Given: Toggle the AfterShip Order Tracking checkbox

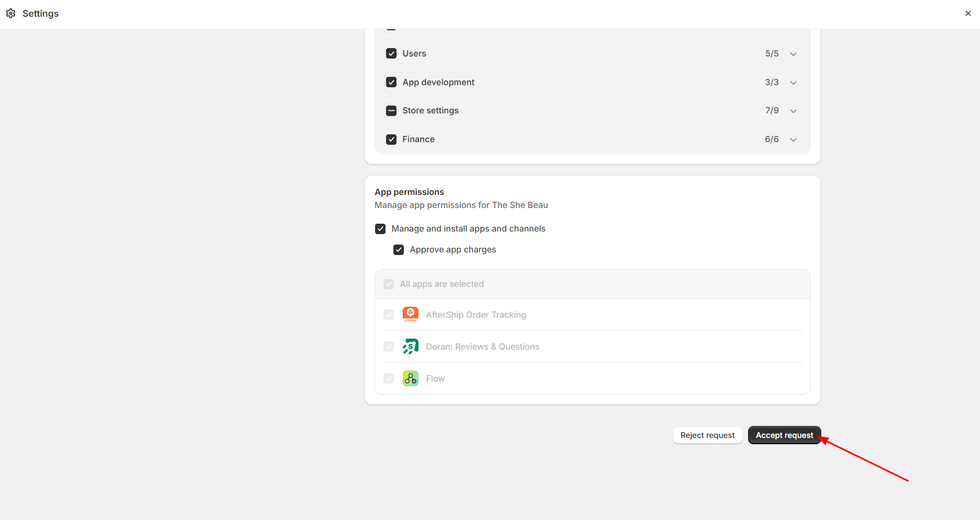Looking at the screenshot, I should (389, 315).
